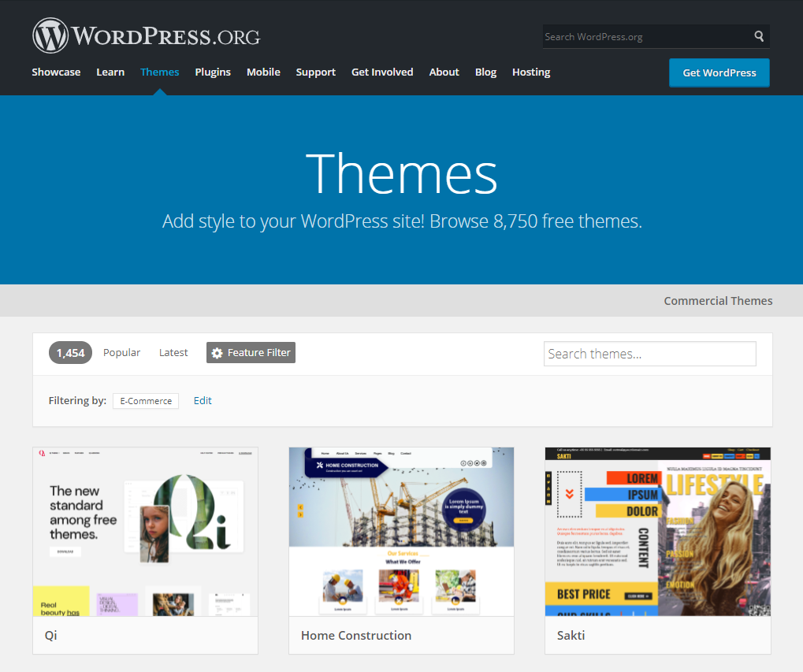Click the 1,454 theme count badge
Image resolution: width=803 pixels, height=672 pixels.
tap(71, 353)
